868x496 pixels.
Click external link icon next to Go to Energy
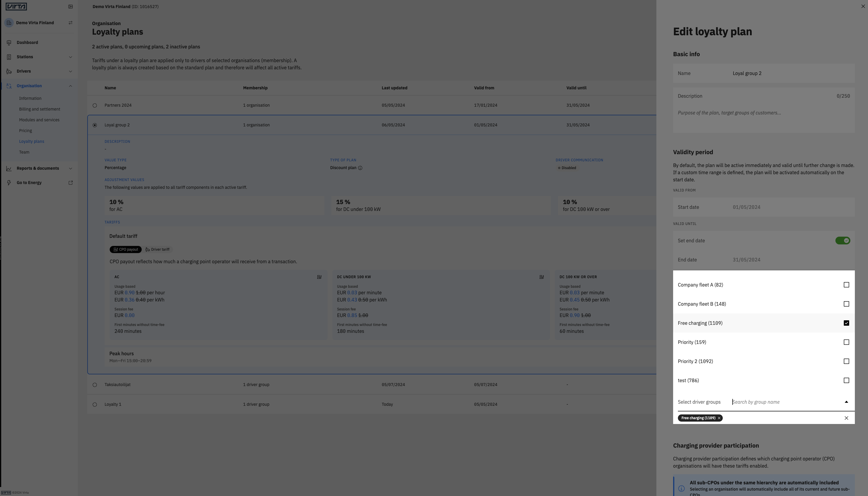pyautogui.click(x=71, y=183)
